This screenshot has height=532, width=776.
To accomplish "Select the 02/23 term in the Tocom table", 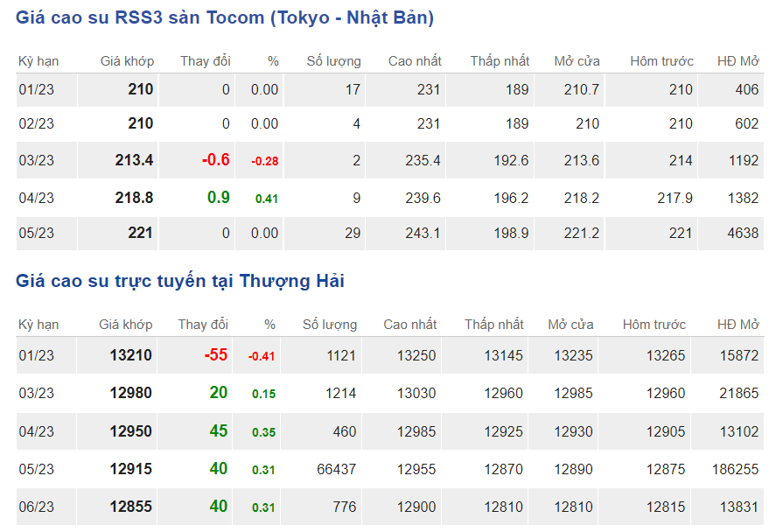I will click(37, 124).
